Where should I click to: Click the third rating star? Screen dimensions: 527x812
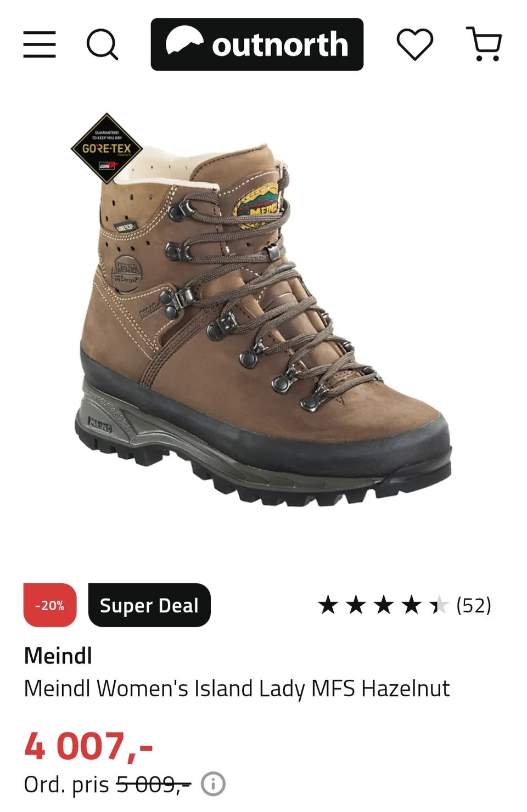pyautogui.click(x=383, y=605)
